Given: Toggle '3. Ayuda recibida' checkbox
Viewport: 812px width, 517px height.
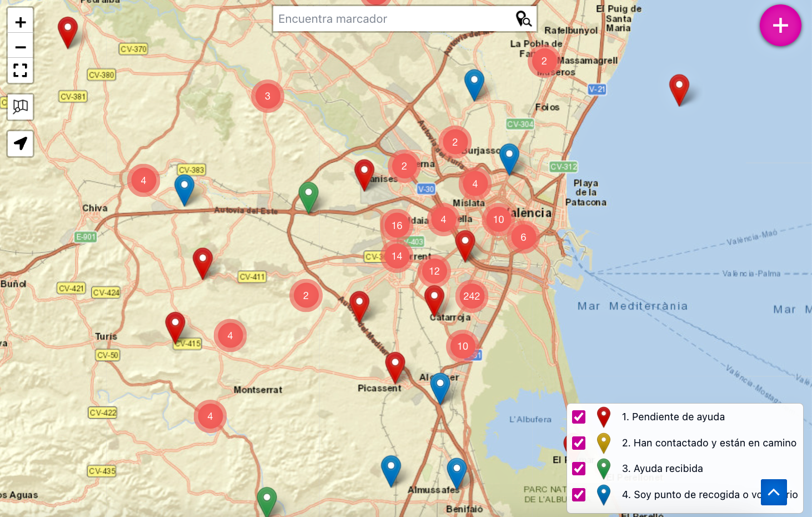Looking at the screenshot, I should pos(579,469).
